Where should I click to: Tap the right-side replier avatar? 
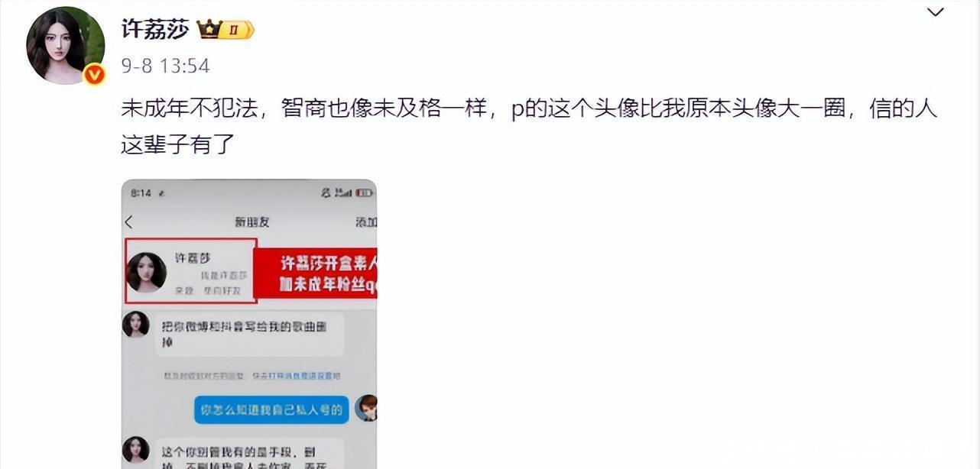(x=367, y=409)
